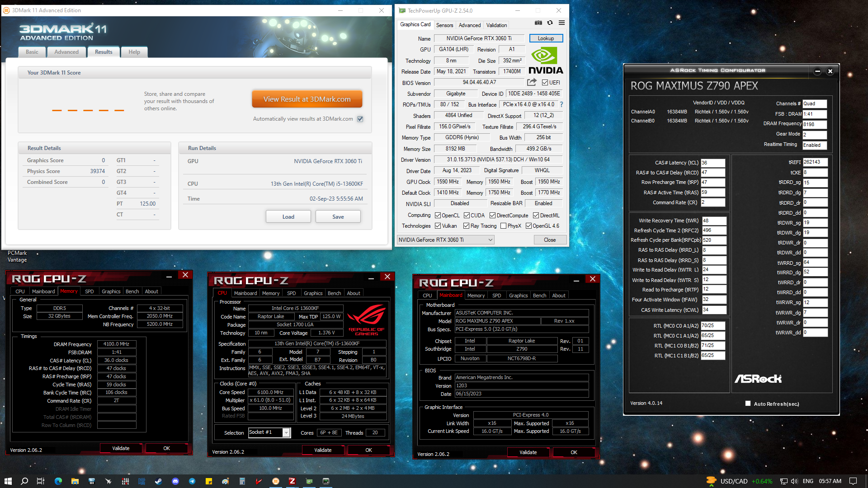The height and width of the screenshot is (488, 868).
Task: Click the Save button in 3DMark
Action: point(338,217)
